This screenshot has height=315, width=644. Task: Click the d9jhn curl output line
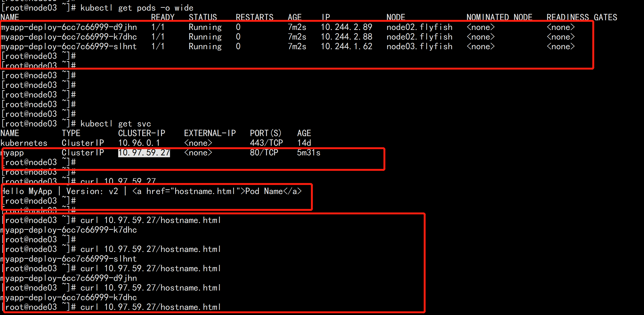point(69,279)
